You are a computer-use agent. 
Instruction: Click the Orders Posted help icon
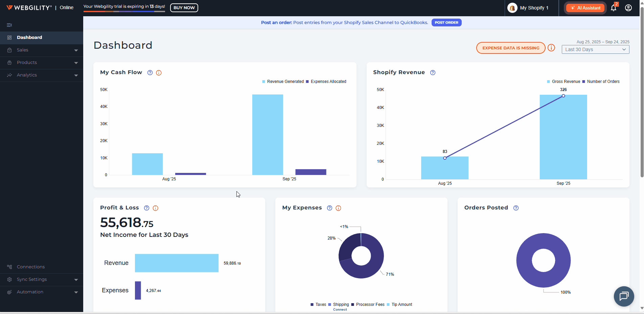click(516, 208)
